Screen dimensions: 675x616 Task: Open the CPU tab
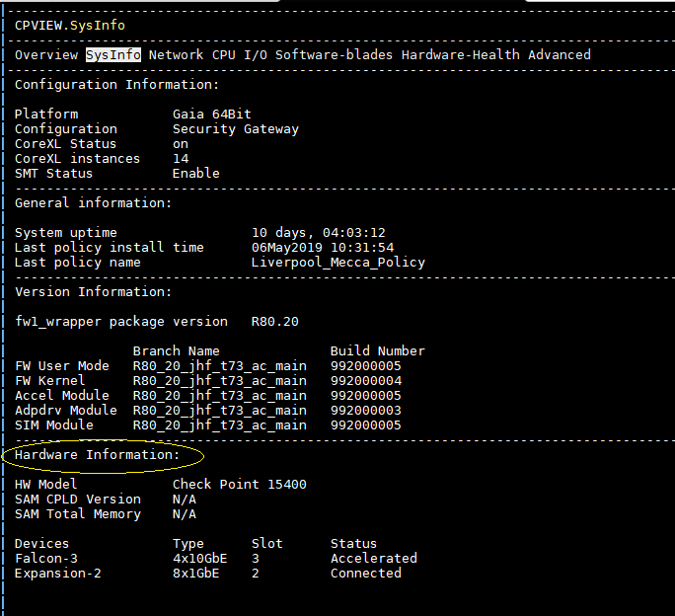click(223, 55)
